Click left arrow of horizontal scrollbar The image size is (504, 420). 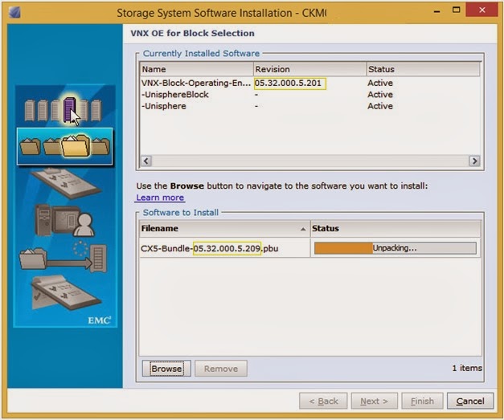click(x=146, y=161)
